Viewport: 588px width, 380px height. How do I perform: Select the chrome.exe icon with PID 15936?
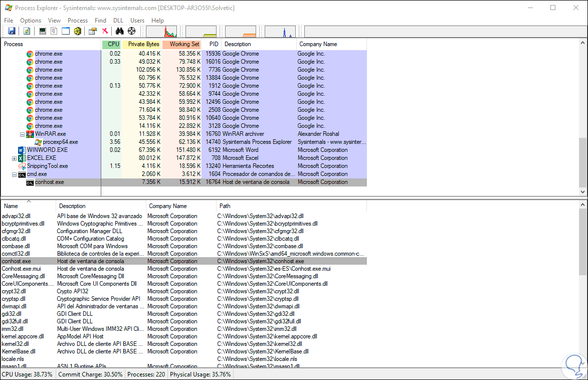(30, 54)
